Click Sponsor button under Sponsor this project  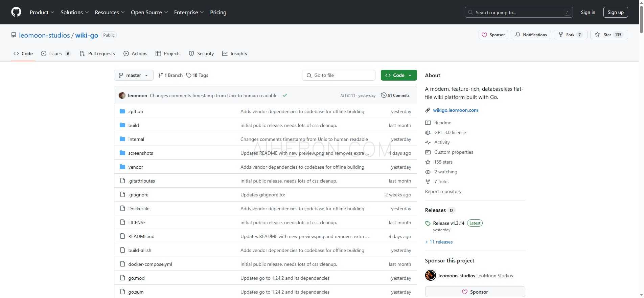(x=475, y=292)
